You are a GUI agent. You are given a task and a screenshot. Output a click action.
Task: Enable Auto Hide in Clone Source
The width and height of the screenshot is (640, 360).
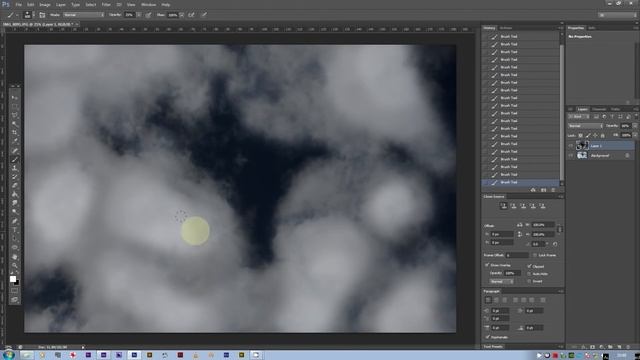coord(529,273)
